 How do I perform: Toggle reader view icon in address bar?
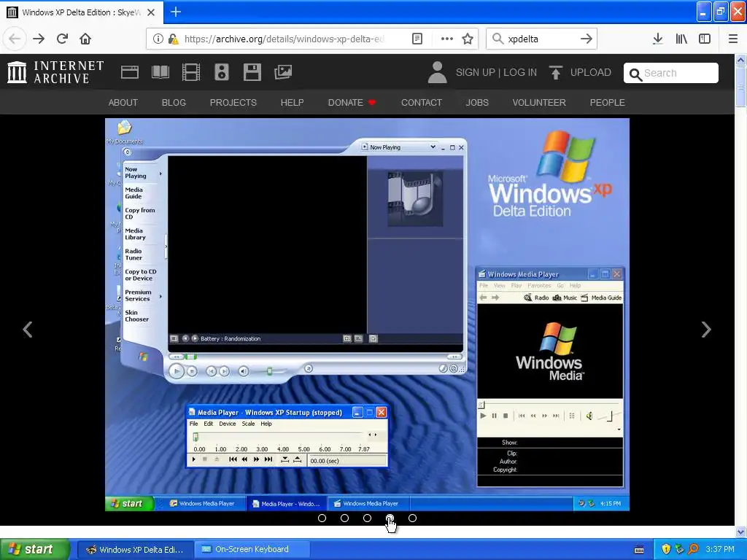[417, 39]
